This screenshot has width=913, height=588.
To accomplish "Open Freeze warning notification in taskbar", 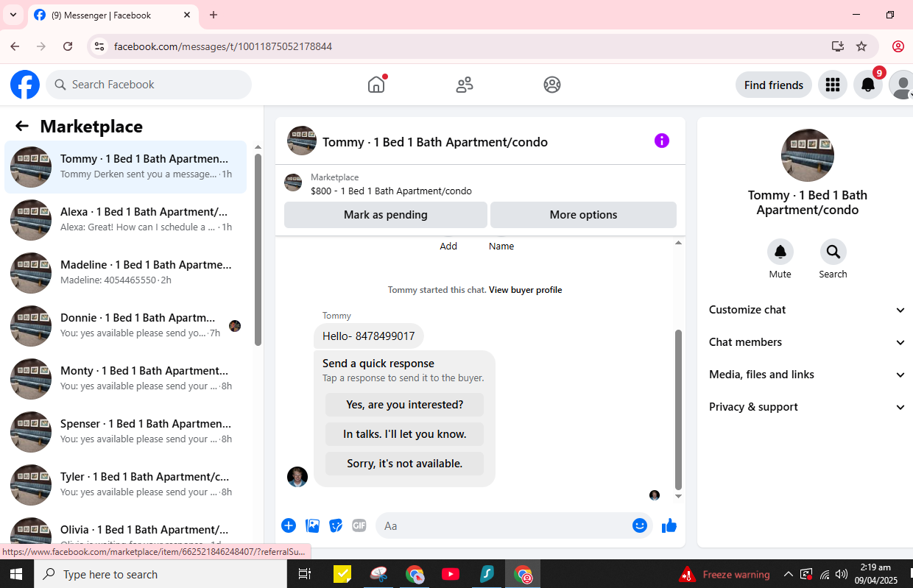I will point(726,574).
